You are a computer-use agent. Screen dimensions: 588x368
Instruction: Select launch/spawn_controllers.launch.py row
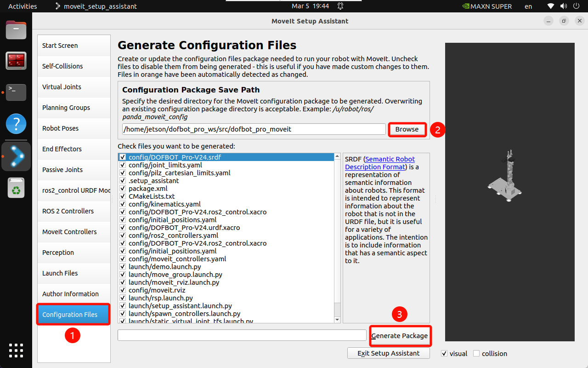pyautogui.click(x=185, y=314)
